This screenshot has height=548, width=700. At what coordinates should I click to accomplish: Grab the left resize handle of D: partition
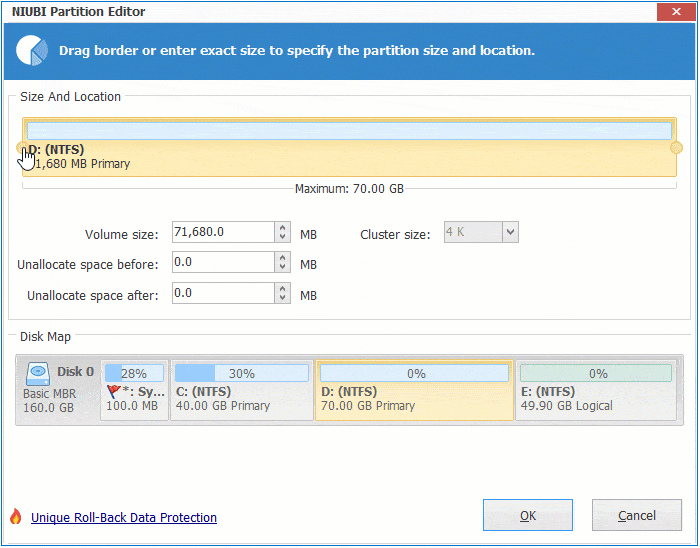23,148
